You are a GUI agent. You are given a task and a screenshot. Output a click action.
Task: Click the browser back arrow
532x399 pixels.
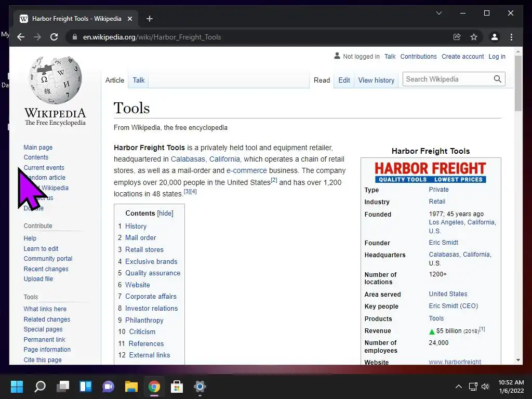[x=21, y=37]
